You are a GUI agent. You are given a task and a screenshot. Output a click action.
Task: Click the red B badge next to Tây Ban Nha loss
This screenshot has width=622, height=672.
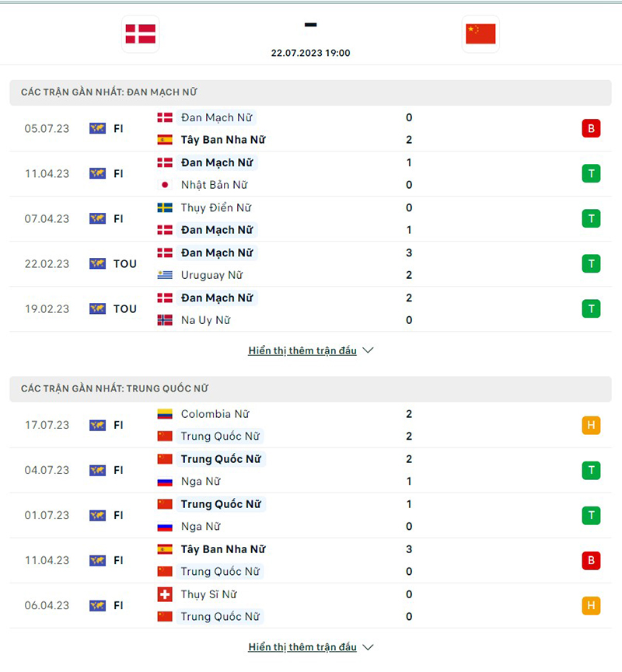click(x=591, y=128)
